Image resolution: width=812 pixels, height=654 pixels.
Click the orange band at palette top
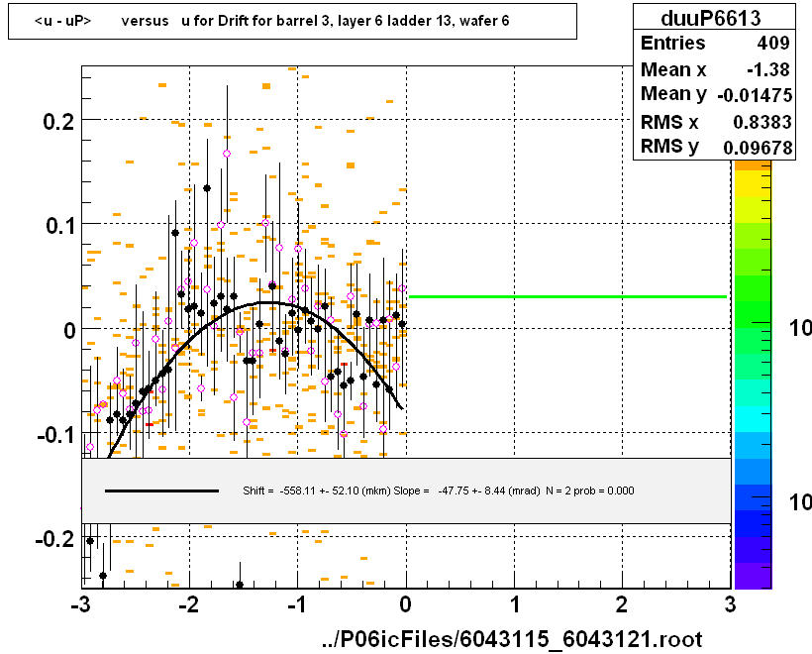click(753, 165)
